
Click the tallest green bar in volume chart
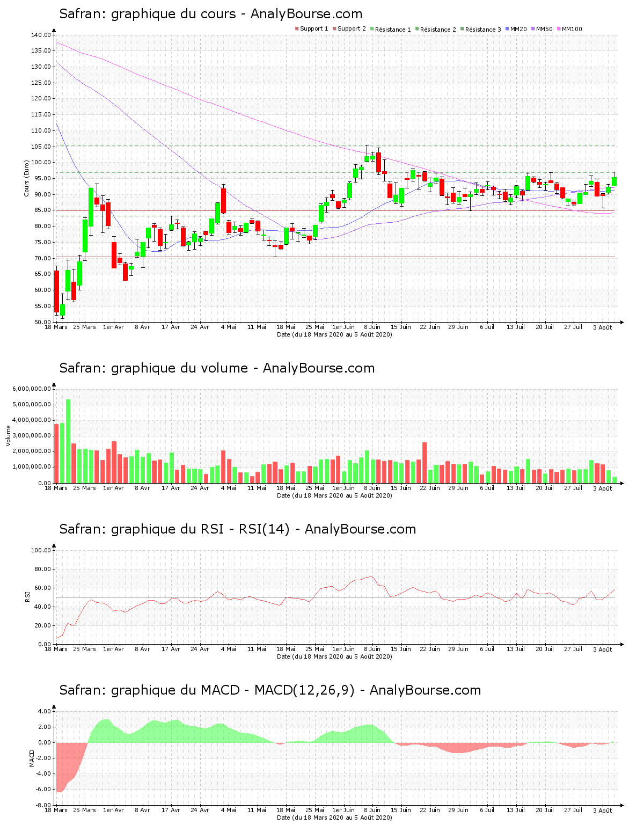(68, 441)
